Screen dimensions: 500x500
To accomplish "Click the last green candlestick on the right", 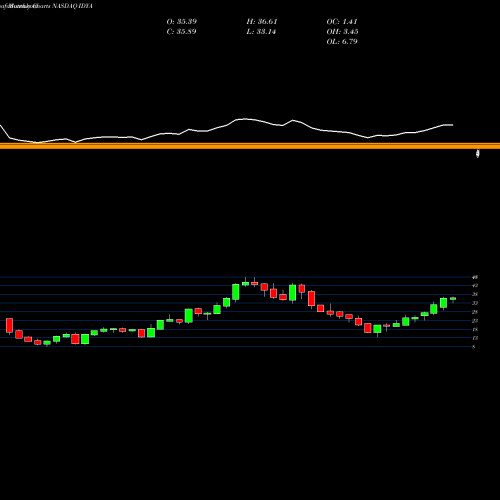I will [453, 299].
